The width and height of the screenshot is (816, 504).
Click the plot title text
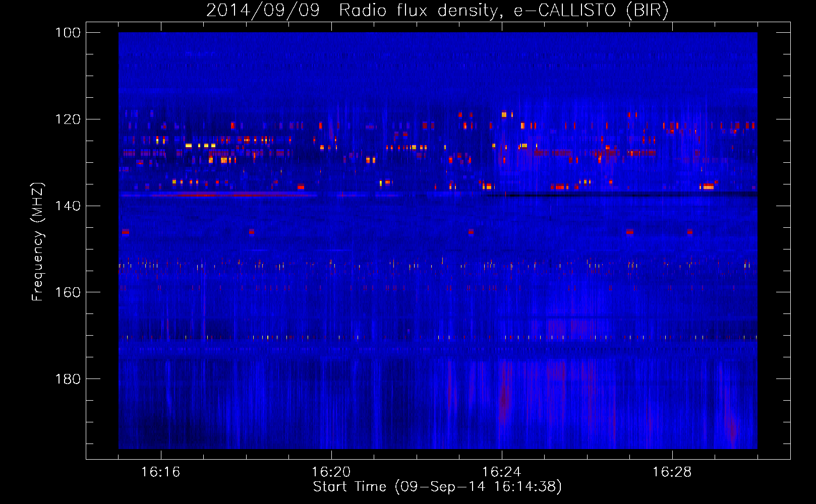(437, 11)
